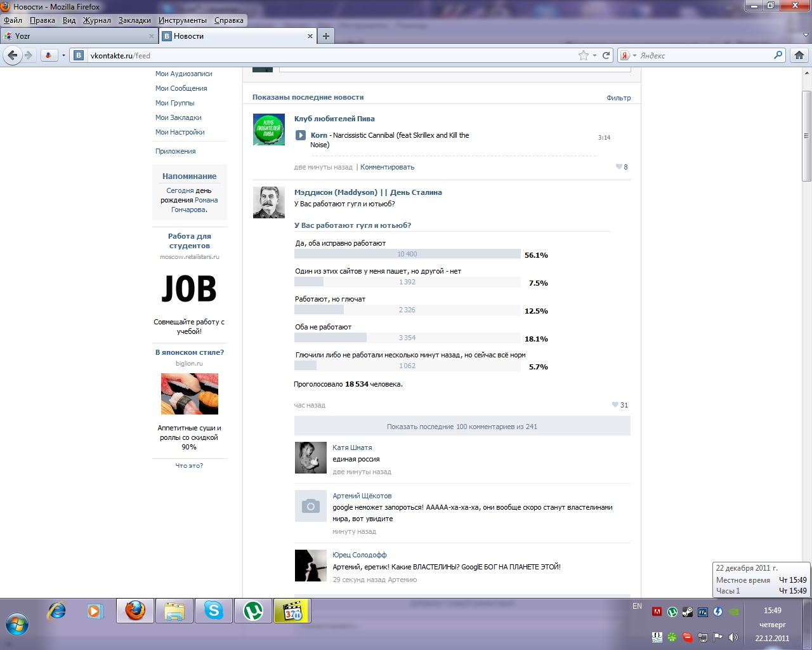The width and height of the screenshot is (812, 650).
Task: Click the Что это? link below ads
Action: pyautogui.click(x=189, y=465)
